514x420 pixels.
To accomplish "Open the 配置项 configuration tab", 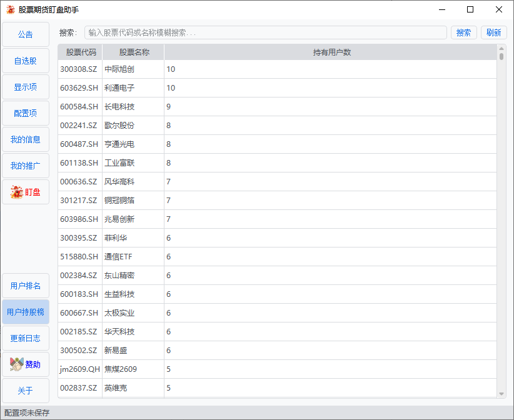I will [x=26, y=113].
